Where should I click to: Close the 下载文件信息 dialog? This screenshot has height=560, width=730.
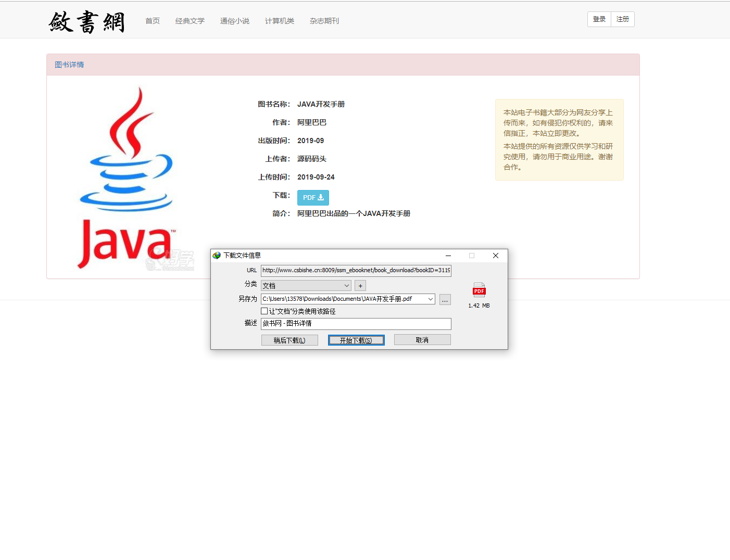coord(496,256)
